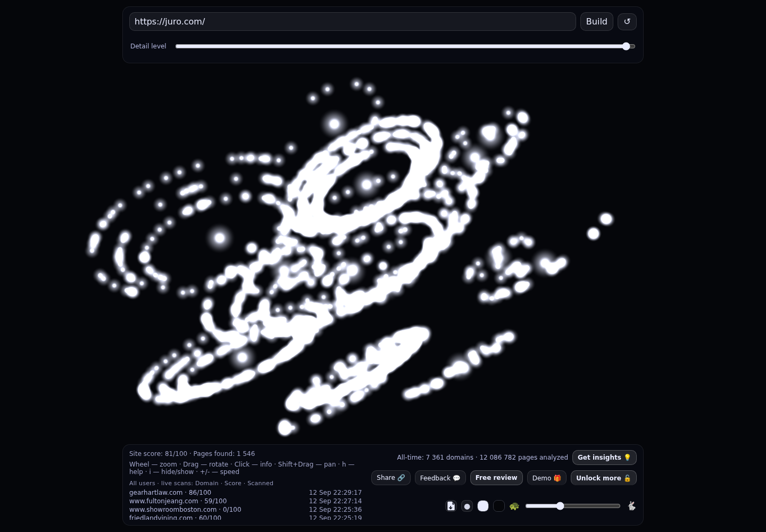Click the Unlock more button
Viewport: 766px width, 532px height.
click(x=604, y=478)
